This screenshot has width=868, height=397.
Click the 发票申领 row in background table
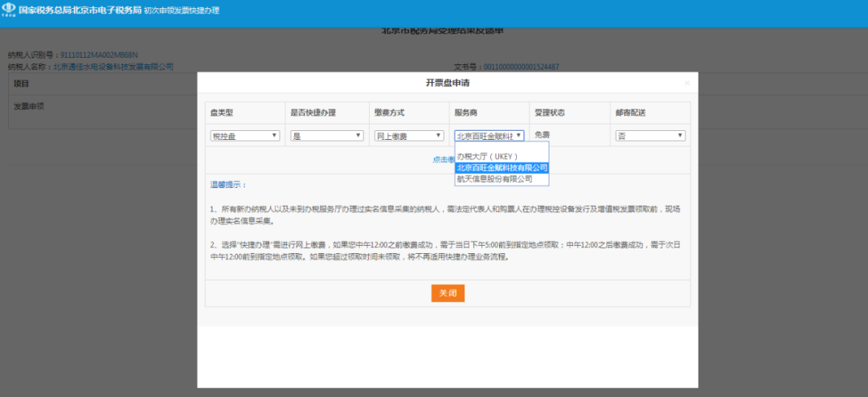click(29, 106)
